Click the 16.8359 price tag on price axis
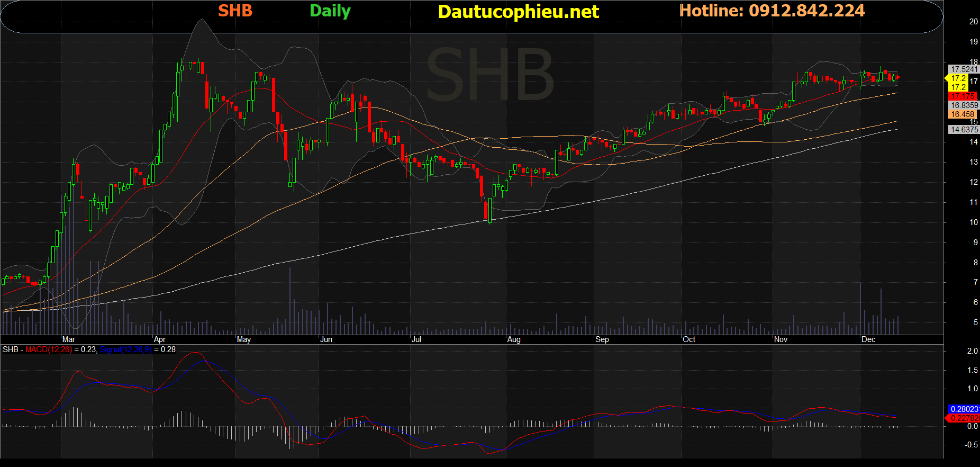 pos(964,105)
